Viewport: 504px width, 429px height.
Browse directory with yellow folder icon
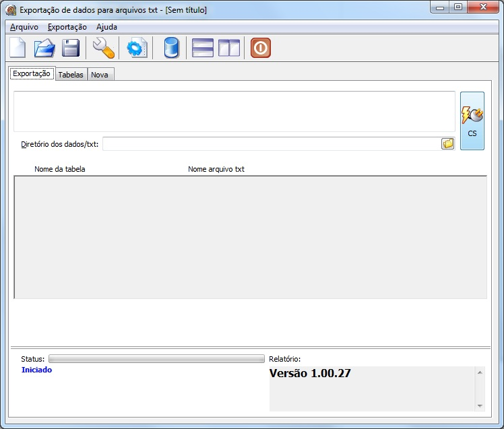click(448, 143)
